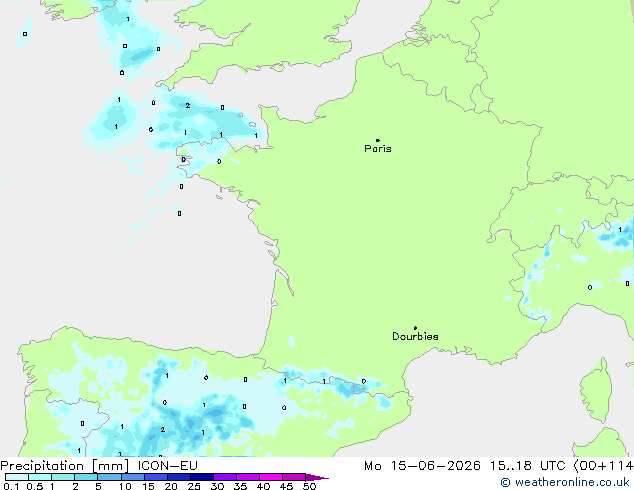The image size is (634, 490).
Task: Click the Precipitation [mm] title text
Action: [65, 466]
